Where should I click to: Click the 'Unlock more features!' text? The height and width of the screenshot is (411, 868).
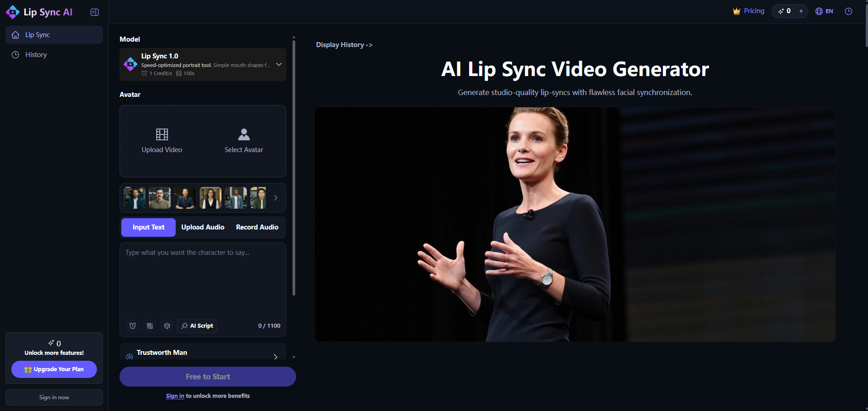54,353
